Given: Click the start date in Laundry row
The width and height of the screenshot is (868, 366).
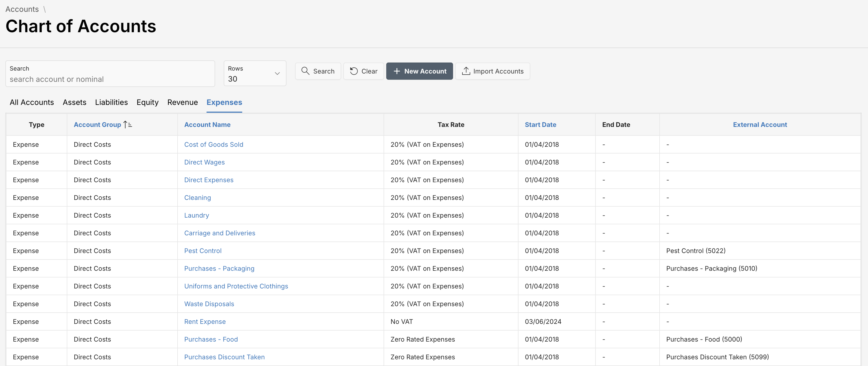Looking at the screenshot, I should (x=542, y=215).
